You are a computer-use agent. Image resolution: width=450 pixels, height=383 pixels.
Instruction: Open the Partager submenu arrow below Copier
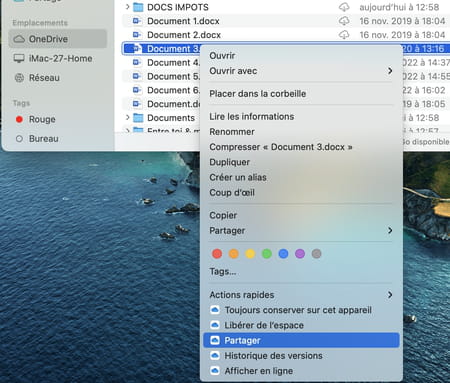[x=390, y=230]
